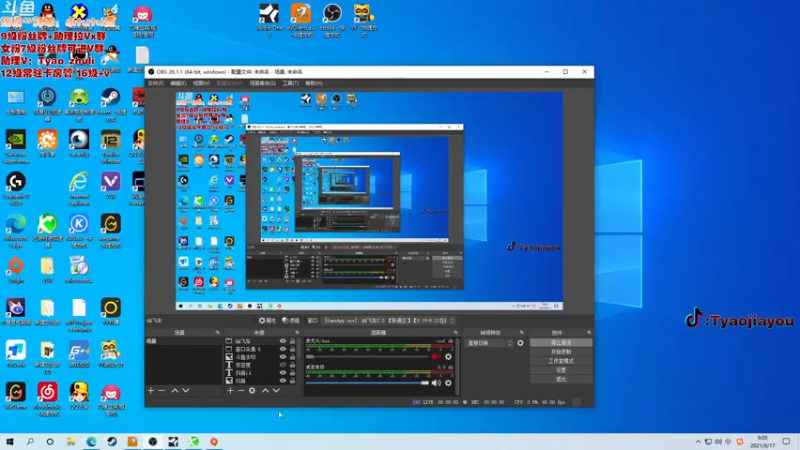Open the 工具(T) menu in OBS
This screenshot has height=450, width=800.
[290, 83]
